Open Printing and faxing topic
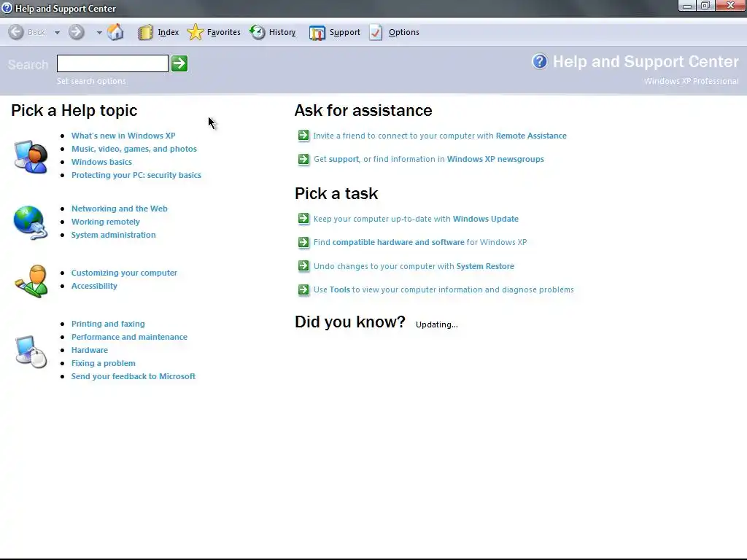Screen dimensions: 747x560 pyautogui.click(x=108, y=324)
